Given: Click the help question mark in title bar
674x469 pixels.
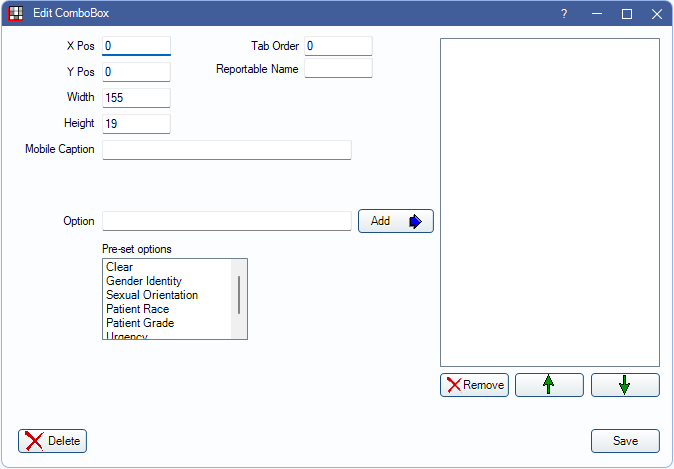Looking at the screenshot, I should coord(564,14).
